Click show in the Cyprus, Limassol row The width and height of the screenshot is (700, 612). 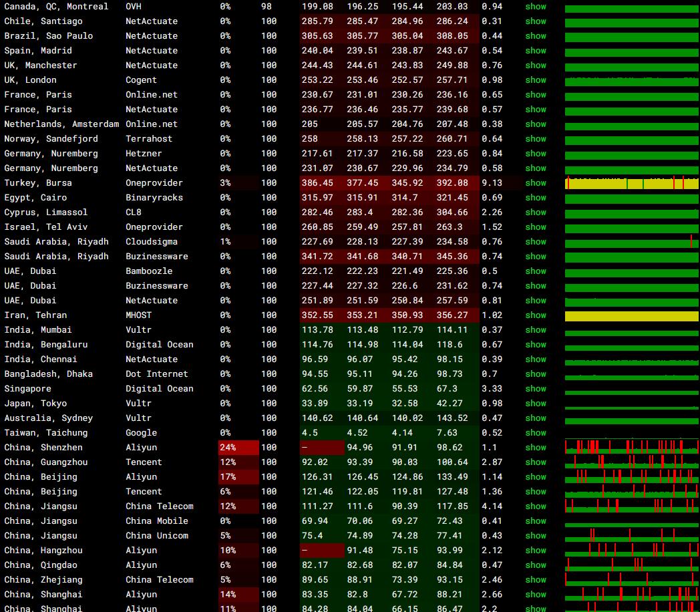click(535, 212)
